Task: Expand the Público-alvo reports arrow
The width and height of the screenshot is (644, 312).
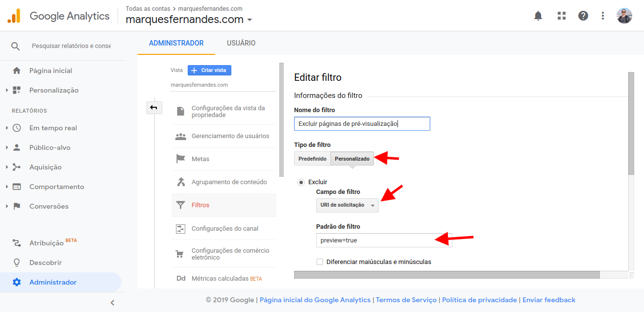Action: click(7, 147)
